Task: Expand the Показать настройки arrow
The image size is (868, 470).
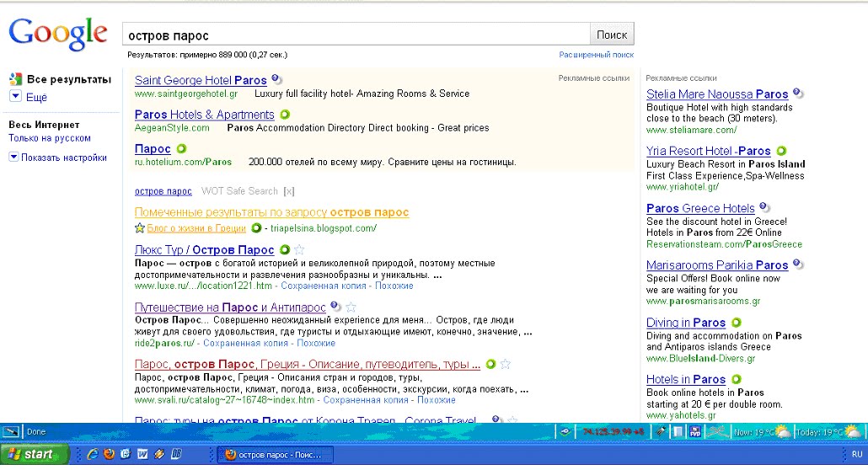Action: tap(13, 157)
